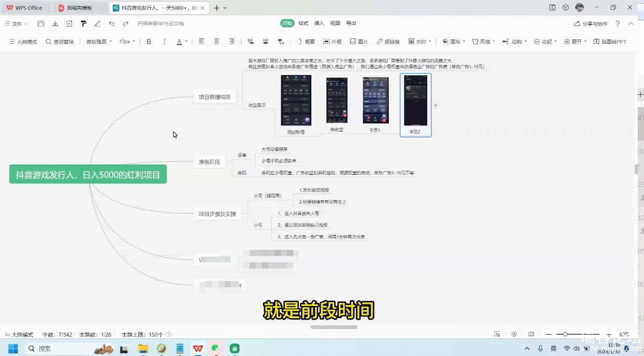Image resolution: width=644 pixels, height=356 pixels.
Task: Expand the 结构 structure dropdown
Action: point(515,42)
